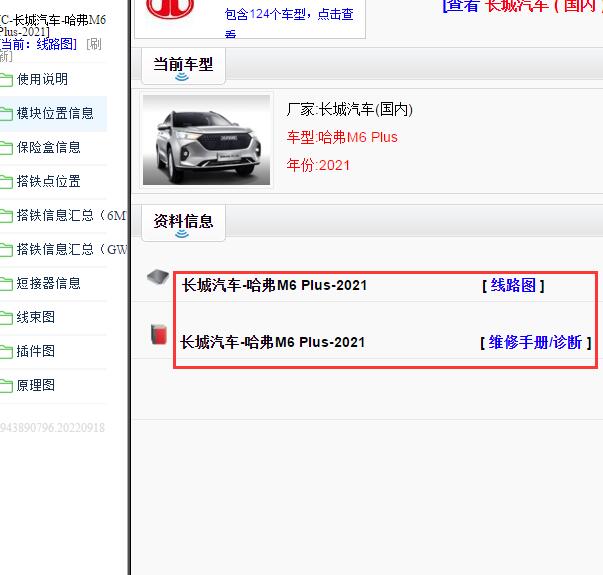Screen dimensions: 603x575
Task: Open the 搭铁点位置 folder item
Action: (x=48, y=182)
